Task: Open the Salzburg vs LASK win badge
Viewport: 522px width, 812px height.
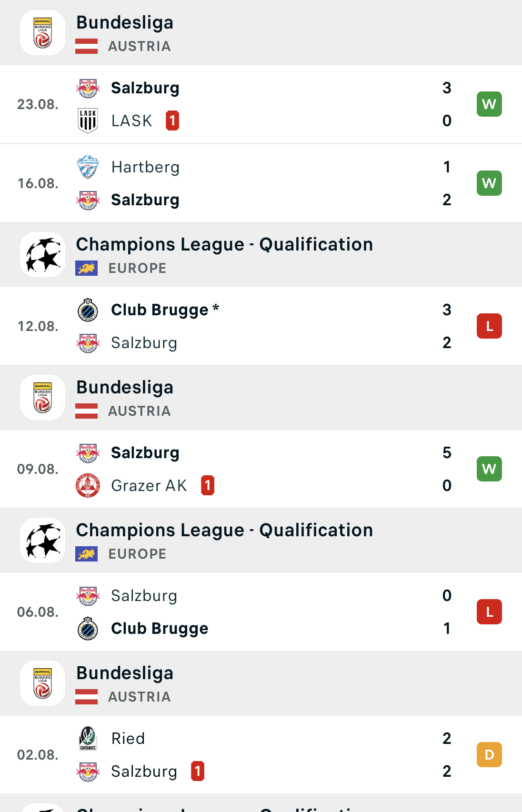Action: coord(489,104)
